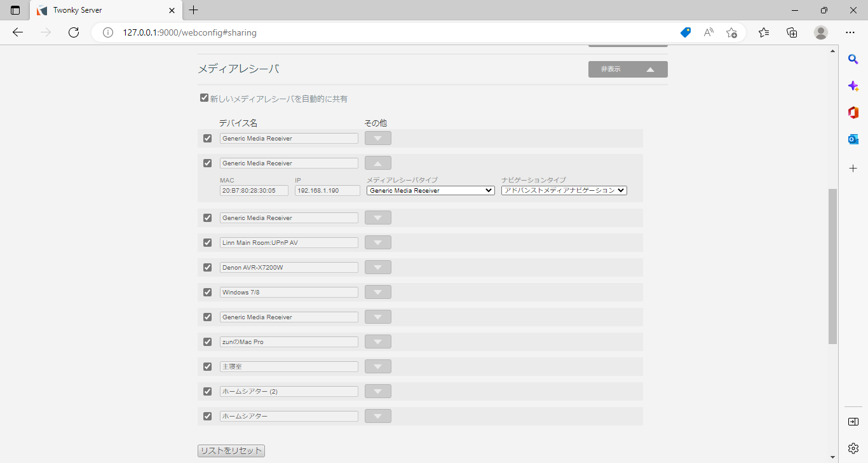The height and width of the screenshot is (463, 868).
Task: Uncheck the ホームシアター device in last row
Action: [207, 416]
